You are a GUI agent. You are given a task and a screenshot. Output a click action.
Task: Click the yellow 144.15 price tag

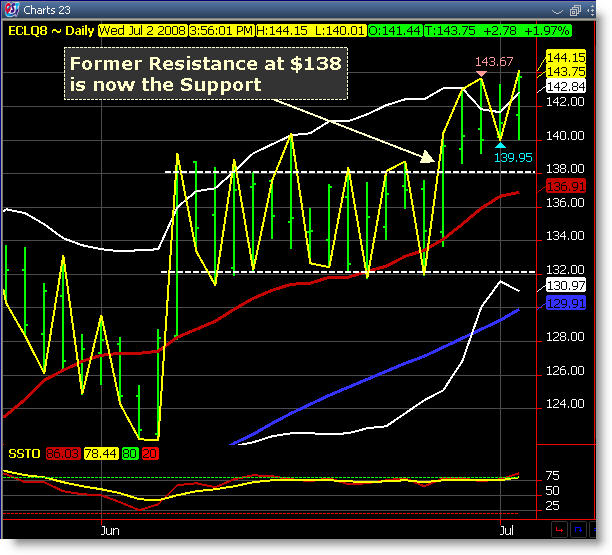click(x=566, y=57)
